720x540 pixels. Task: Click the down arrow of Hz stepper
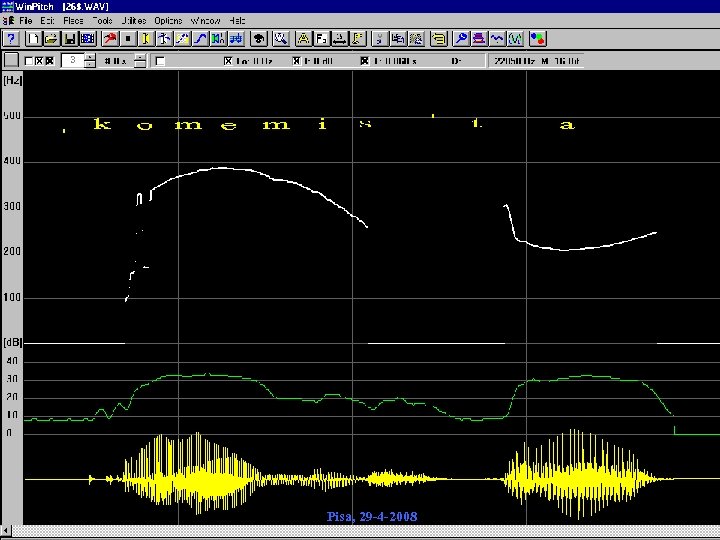[141, 64]
